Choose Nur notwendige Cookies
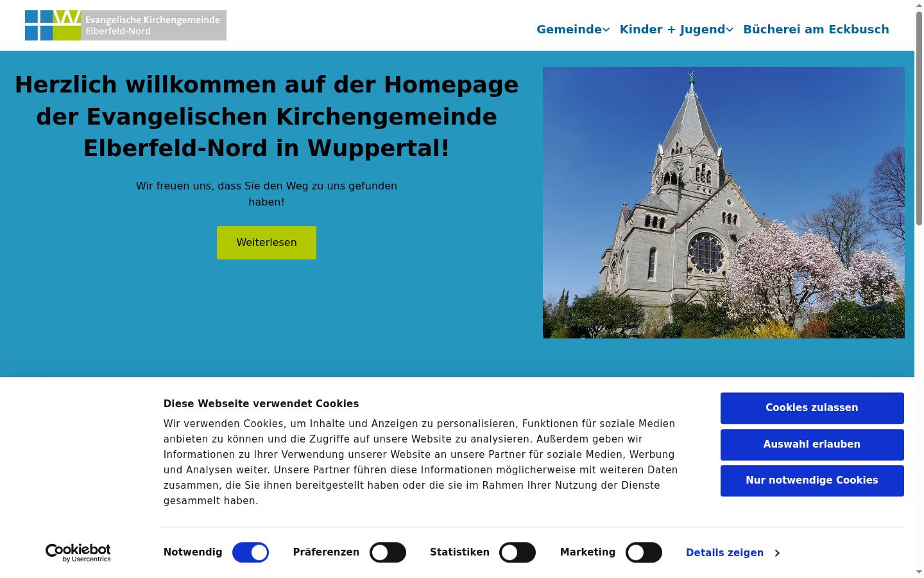Viewport: 924px width, 578px height. (x=812, y=480)
